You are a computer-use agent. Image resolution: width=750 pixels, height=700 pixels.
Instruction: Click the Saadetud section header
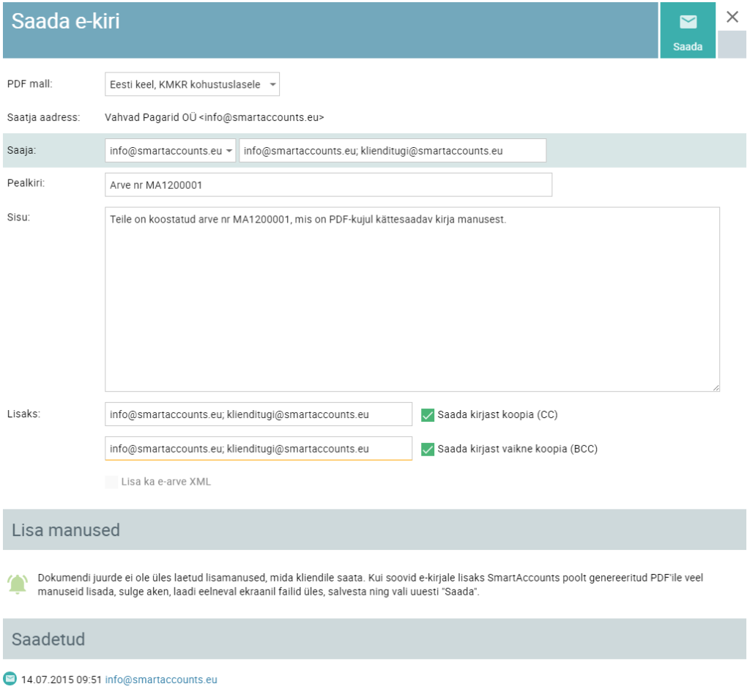(374, 638)
